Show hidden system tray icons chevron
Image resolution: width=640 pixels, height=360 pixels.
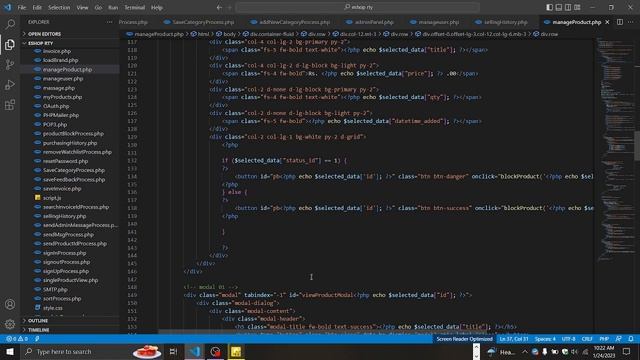coord(524,351)
